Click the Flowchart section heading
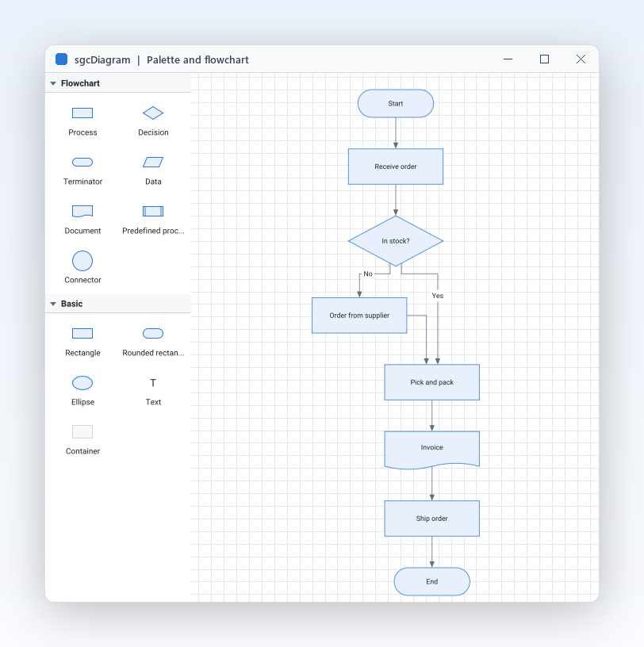This screenshot has width=644, height=647. click(x=81, y=83)
